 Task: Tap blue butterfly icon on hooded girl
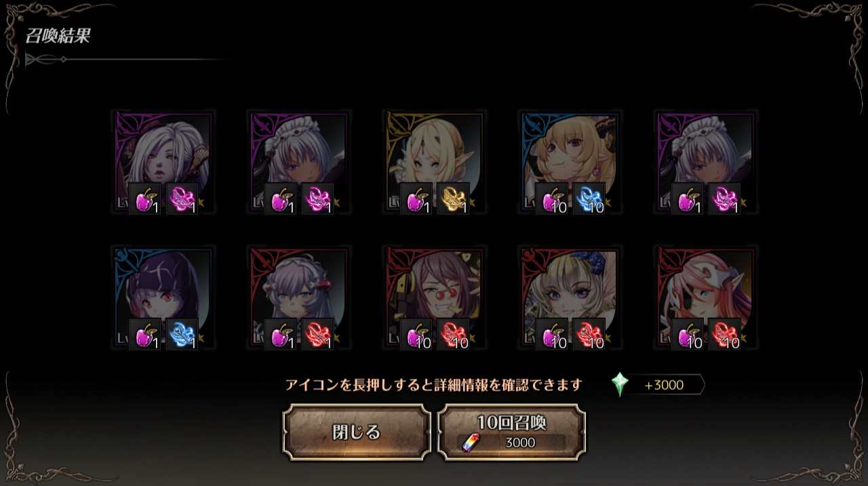pyautogui.click(x=182, y=335)
